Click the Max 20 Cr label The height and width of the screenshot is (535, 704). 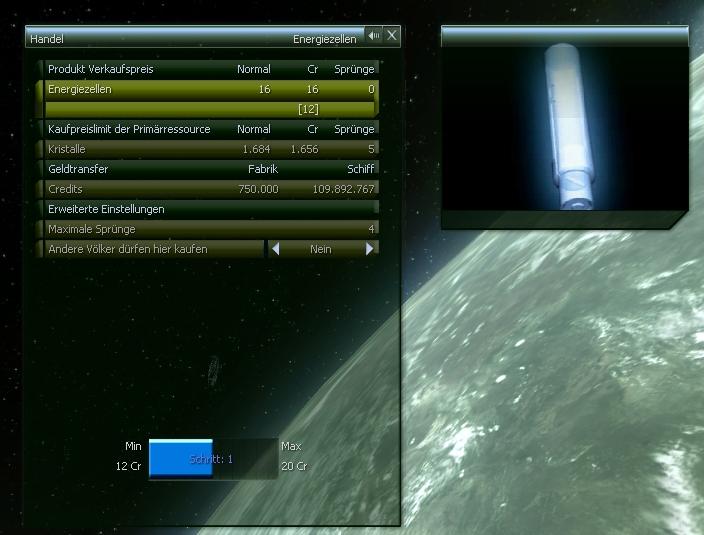tap(293, 456)
